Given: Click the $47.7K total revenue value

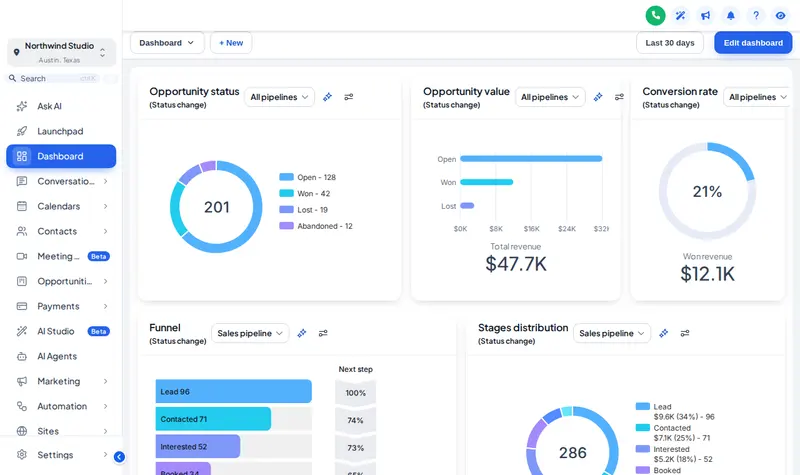Looking at the screenshot, I should [516, 264].
